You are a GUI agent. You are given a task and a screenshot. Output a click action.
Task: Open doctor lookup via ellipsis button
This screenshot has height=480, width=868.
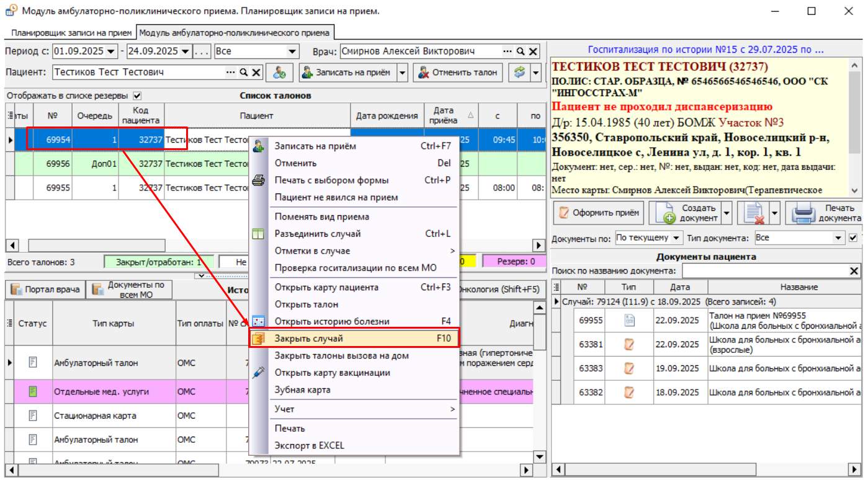[508, 51]
